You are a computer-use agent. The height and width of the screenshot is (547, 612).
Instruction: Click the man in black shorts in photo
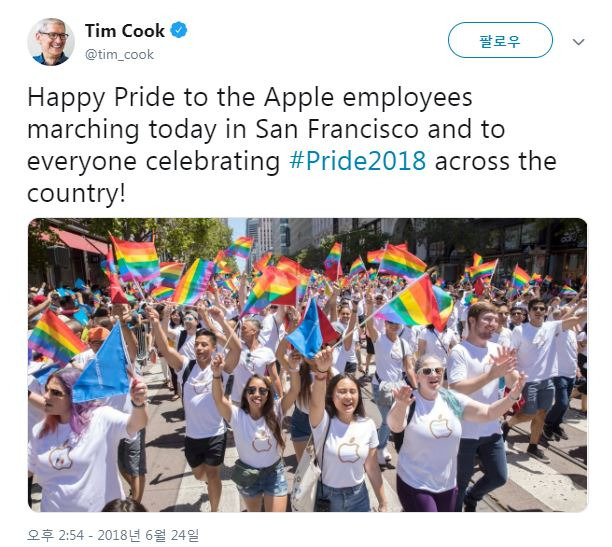point(201,406)
